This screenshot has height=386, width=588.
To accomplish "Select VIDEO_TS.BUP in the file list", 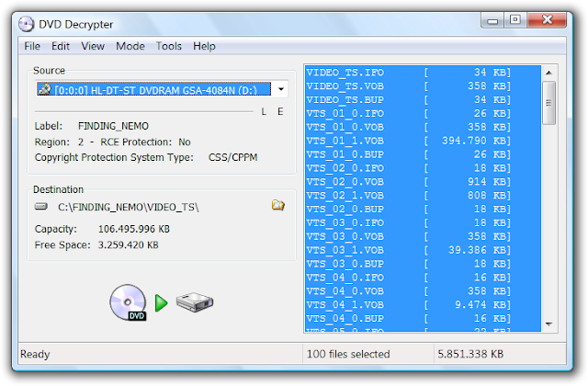I will coord(423,100).
